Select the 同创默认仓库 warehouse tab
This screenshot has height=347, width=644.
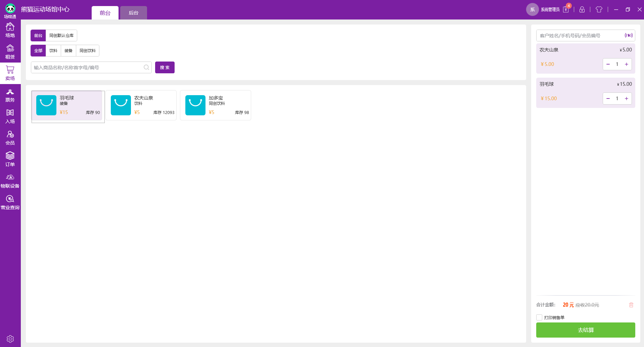pyautogui.click(x=61, y=36)
